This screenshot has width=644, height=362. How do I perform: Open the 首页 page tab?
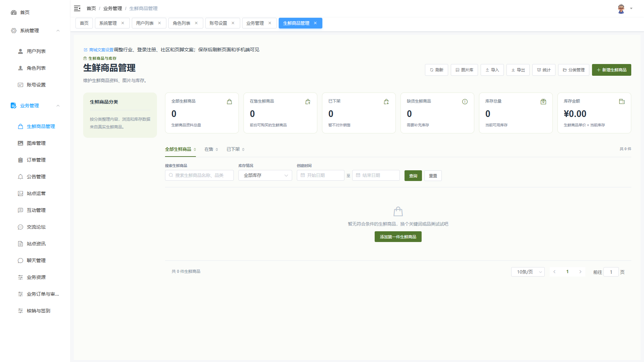tap(84, 23)
